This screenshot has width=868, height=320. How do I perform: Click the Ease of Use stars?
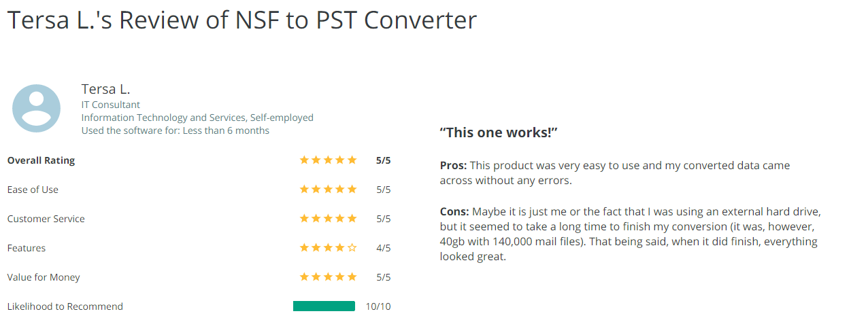pos(328,190)
